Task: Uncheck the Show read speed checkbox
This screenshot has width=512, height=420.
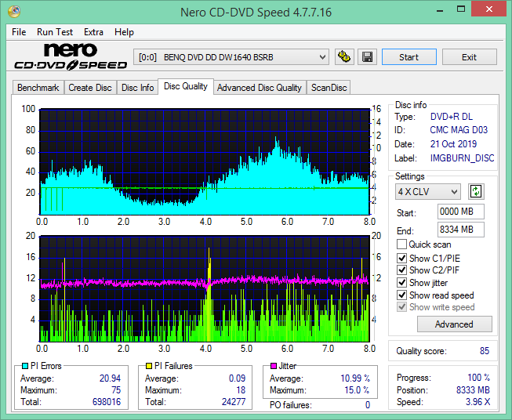Action: (401, 295)
